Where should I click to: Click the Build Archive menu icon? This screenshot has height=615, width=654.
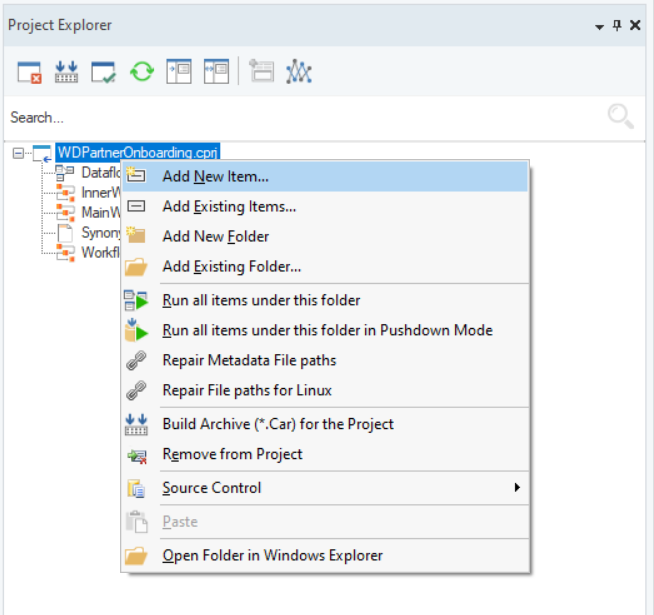point(136,424)
